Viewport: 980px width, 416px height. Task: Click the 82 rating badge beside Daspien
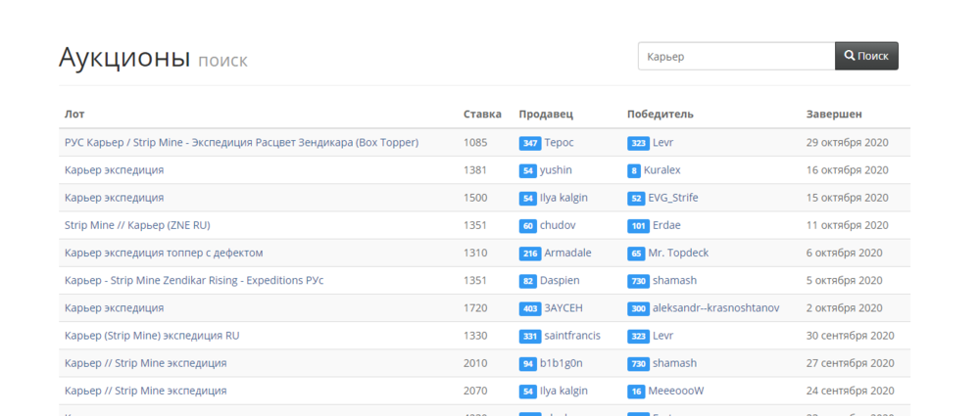(x=527, y=280)
